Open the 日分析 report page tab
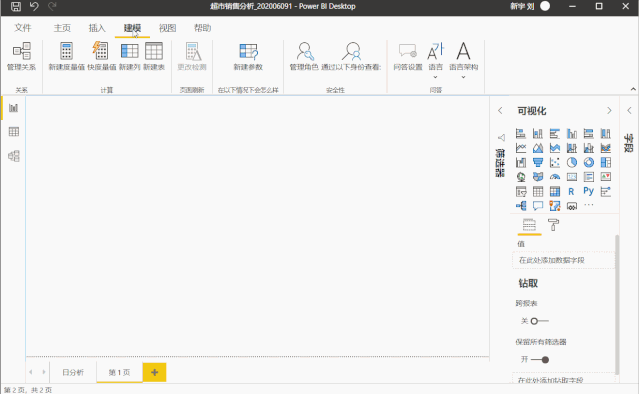 pyautogui.click(x=73, y=372)
